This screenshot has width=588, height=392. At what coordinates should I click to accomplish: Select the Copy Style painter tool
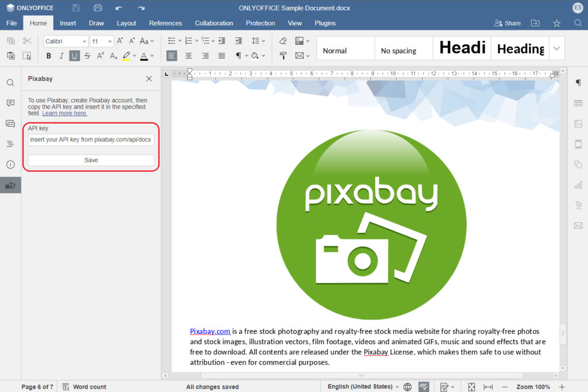[x=283, y=56]
